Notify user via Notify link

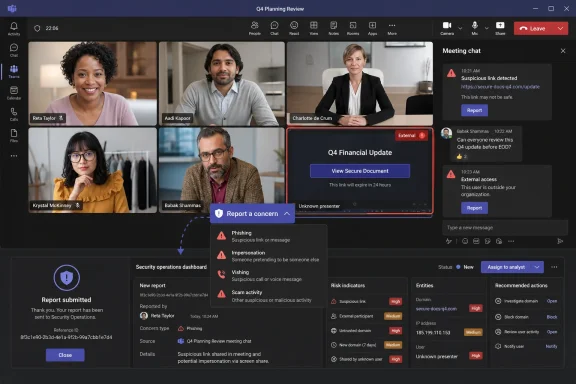point(551,346)
